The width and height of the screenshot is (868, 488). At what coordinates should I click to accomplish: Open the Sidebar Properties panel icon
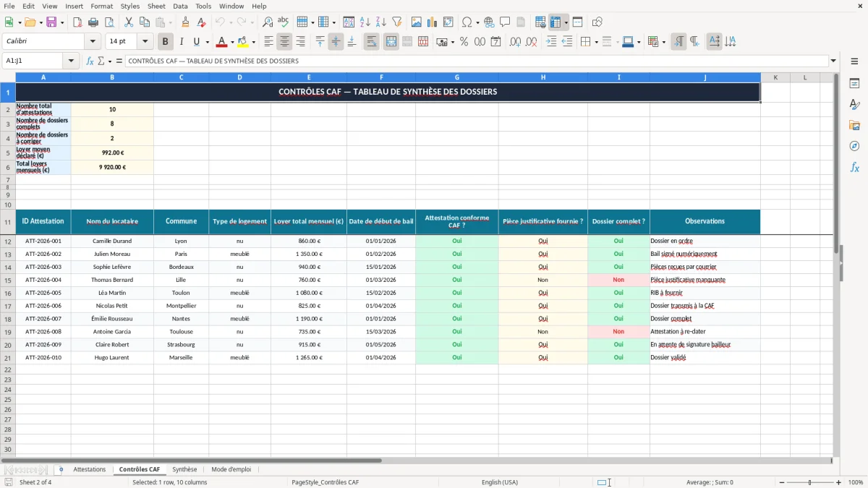pyautogui.click(x=854, y=84)
